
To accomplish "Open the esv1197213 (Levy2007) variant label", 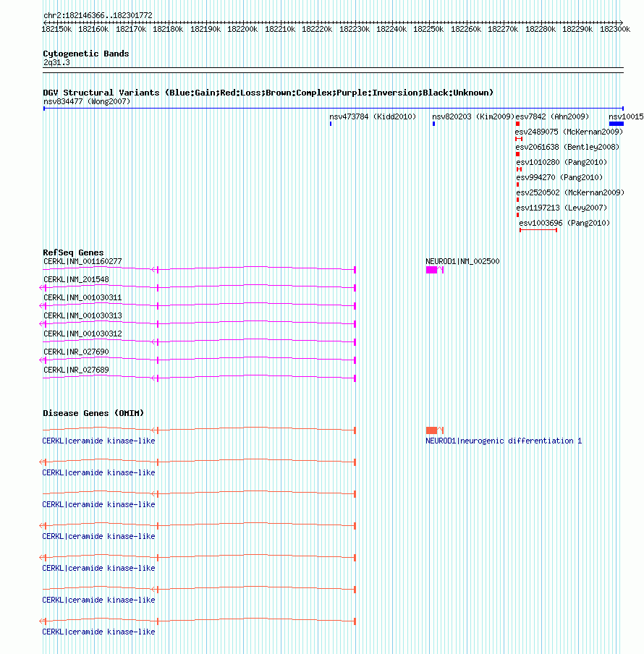I will (562, 208).
